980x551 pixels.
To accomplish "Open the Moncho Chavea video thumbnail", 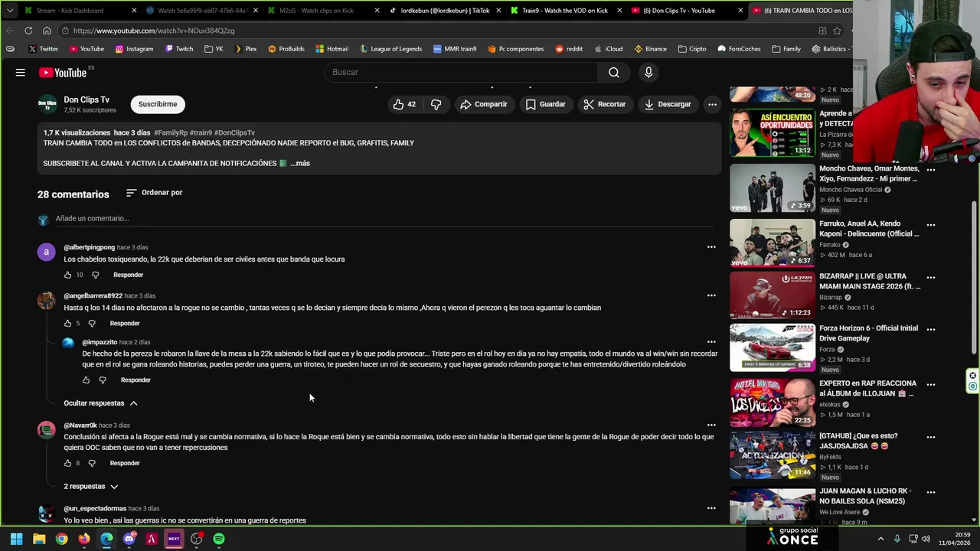I will 773,188.
